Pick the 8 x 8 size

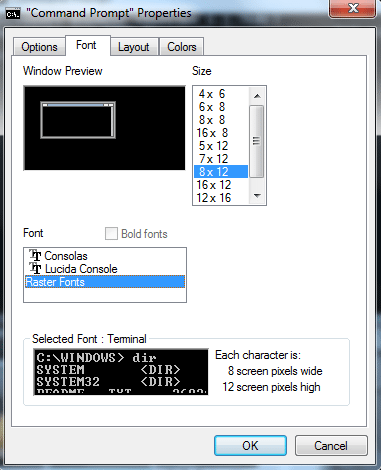tap(221, 120)
